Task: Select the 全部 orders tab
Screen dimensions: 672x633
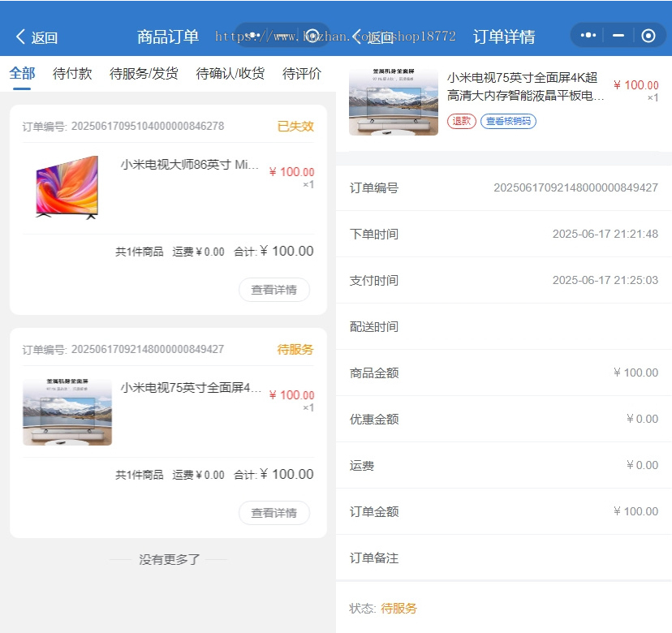Action: (x=22, y=73)
